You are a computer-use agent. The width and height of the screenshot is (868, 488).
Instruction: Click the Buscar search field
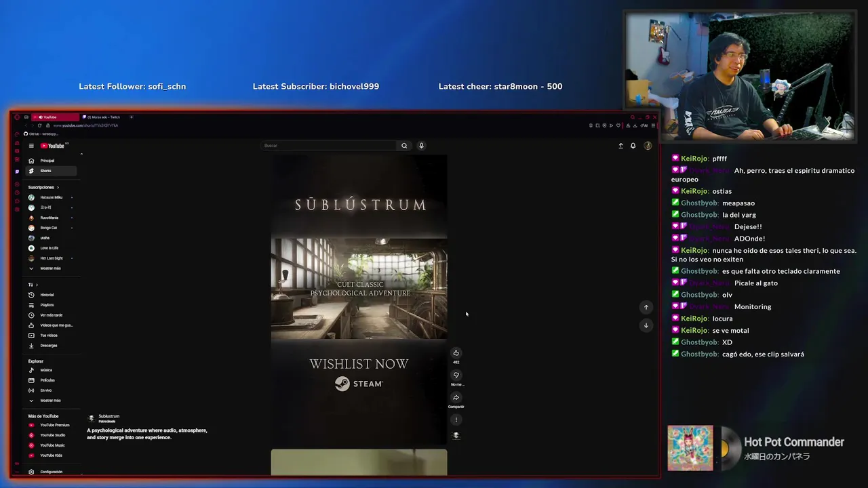pos(330,146)
